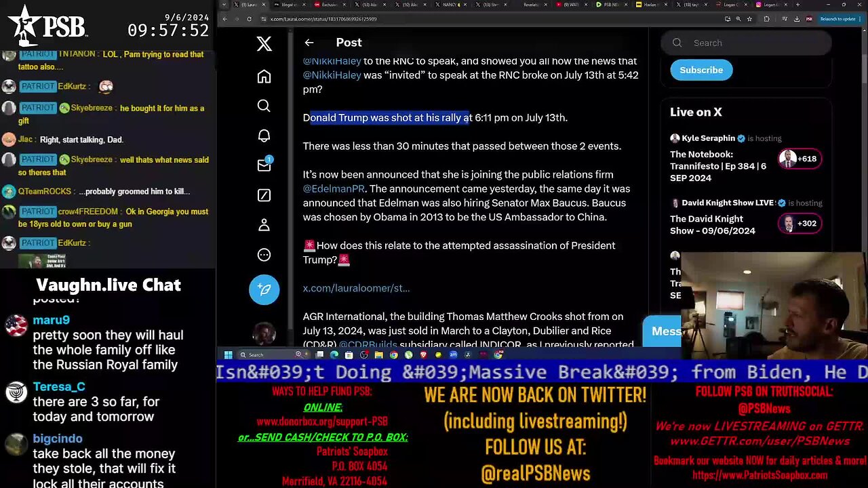Open the @EdelmanPR mention link
The width and height of the screenshot is (868, 488).
[x=334, y=188]
